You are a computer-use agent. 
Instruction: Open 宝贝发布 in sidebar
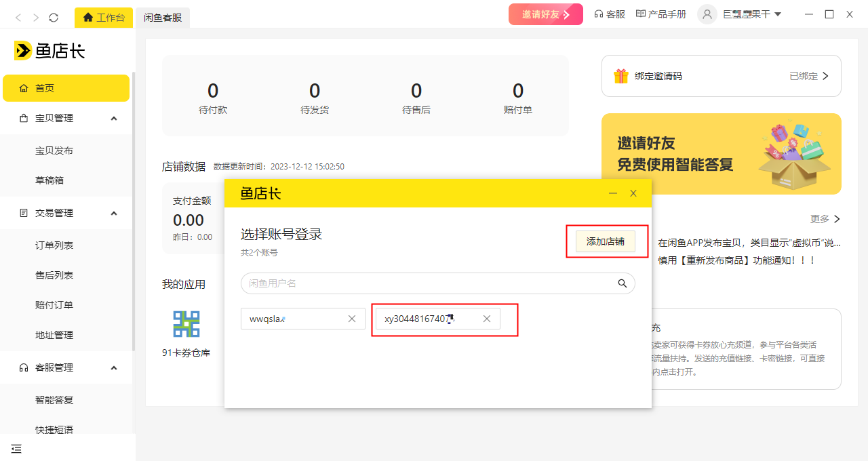click(x=54, y=151)
